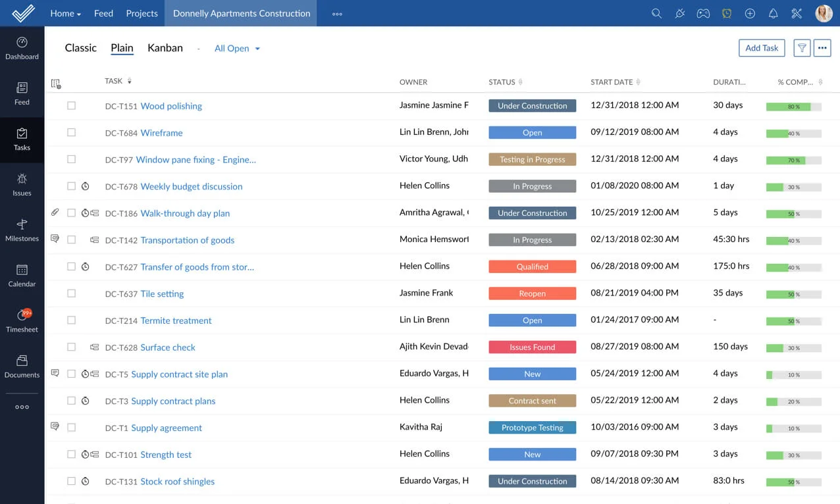Click the filter funnel icon
Viewport: 840px width, 504px height.
tap(802, 48)
